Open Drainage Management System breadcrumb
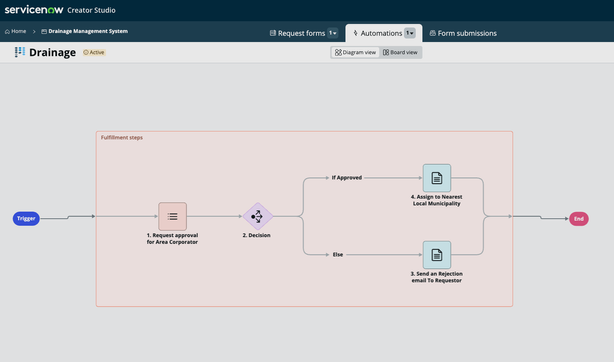The height and width of the screenshot is (362, 614). coord(85,31)
